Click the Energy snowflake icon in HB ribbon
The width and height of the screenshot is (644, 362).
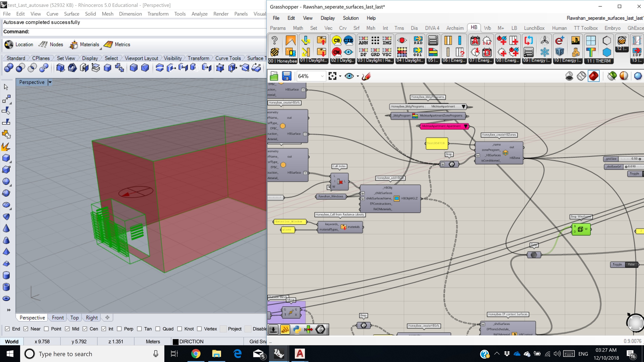(545, 52)
